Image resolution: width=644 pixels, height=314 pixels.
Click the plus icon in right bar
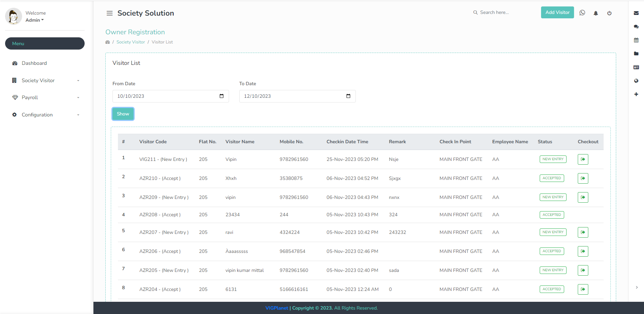pos(636,94)
